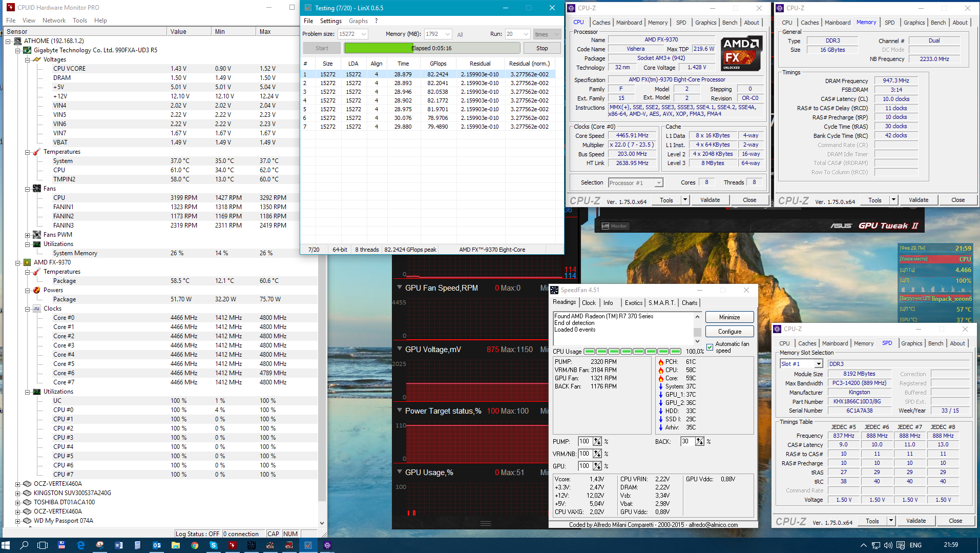Viewport: 980px width, 553px height.
Task: Click the Fans PWM icon
Action: pos(37,235)
